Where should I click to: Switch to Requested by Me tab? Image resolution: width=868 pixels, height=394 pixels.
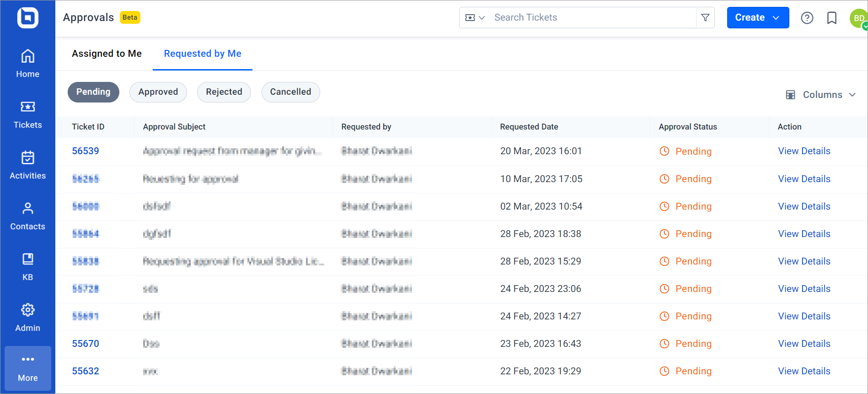pos(203,54)
